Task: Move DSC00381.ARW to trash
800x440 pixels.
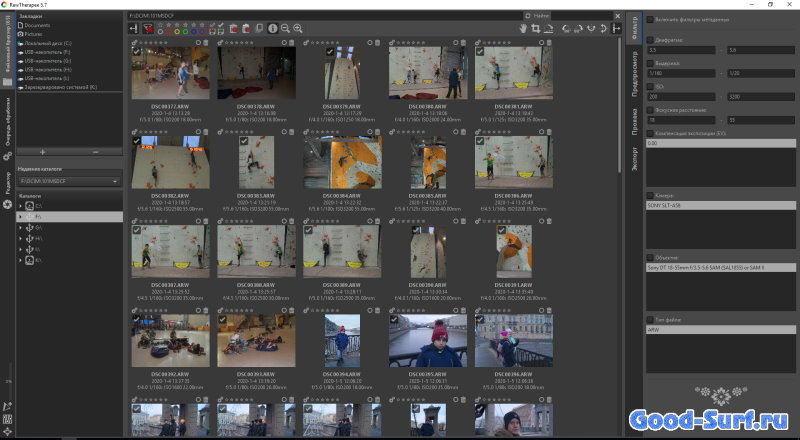Action: [x=549, y=43]
